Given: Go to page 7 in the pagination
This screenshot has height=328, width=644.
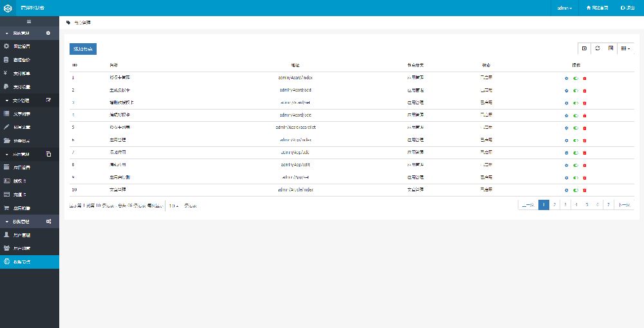Looking at the screenshot, I should coord(609,205).
